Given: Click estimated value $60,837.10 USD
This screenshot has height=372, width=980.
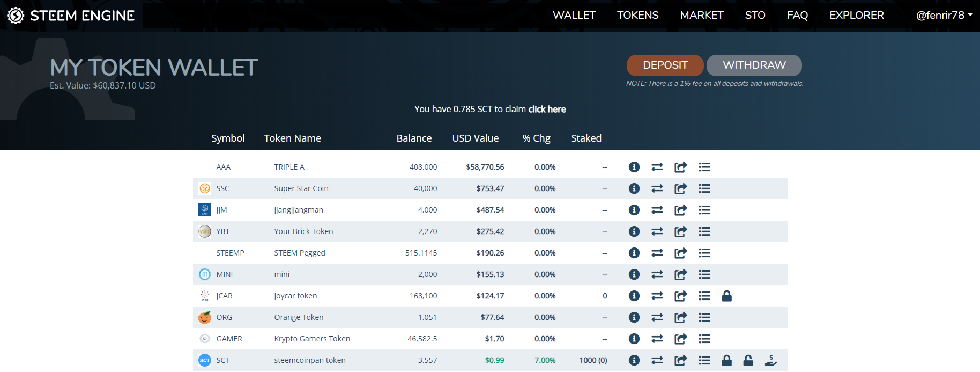Looking at the screenshot, I should [x=124, y=85].
